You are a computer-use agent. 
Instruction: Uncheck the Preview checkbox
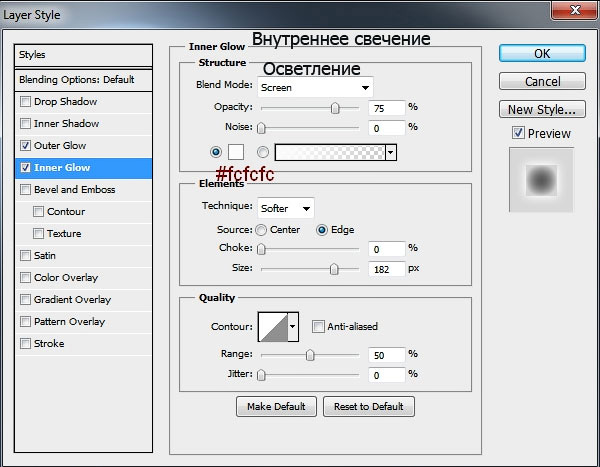pos(518,133)
